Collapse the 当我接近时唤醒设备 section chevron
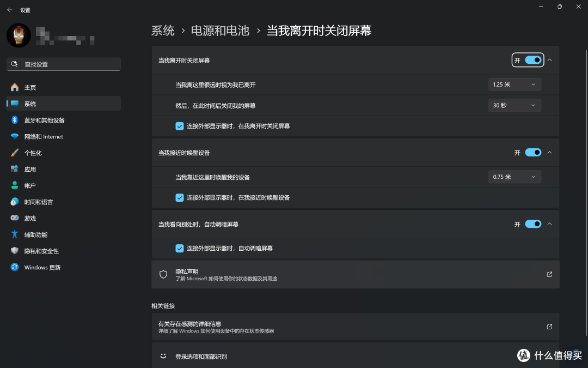 tap(549, 153)
